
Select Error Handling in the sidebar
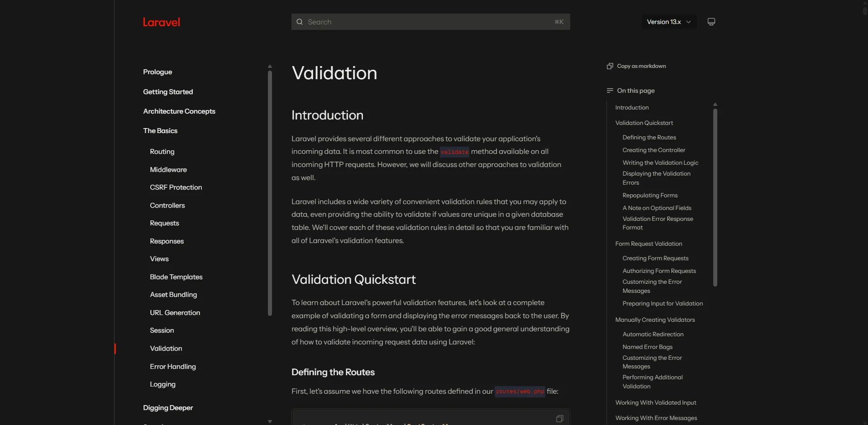click(173, 367)
